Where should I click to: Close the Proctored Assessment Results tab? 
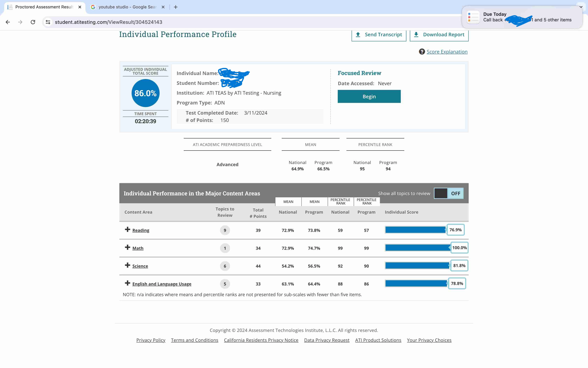tap(80, 7)
